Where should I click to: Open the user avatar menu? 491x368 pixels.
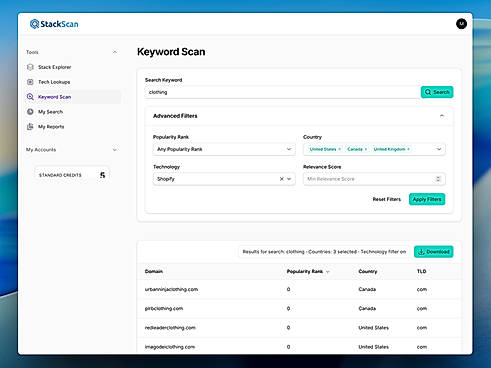point(461,24)
